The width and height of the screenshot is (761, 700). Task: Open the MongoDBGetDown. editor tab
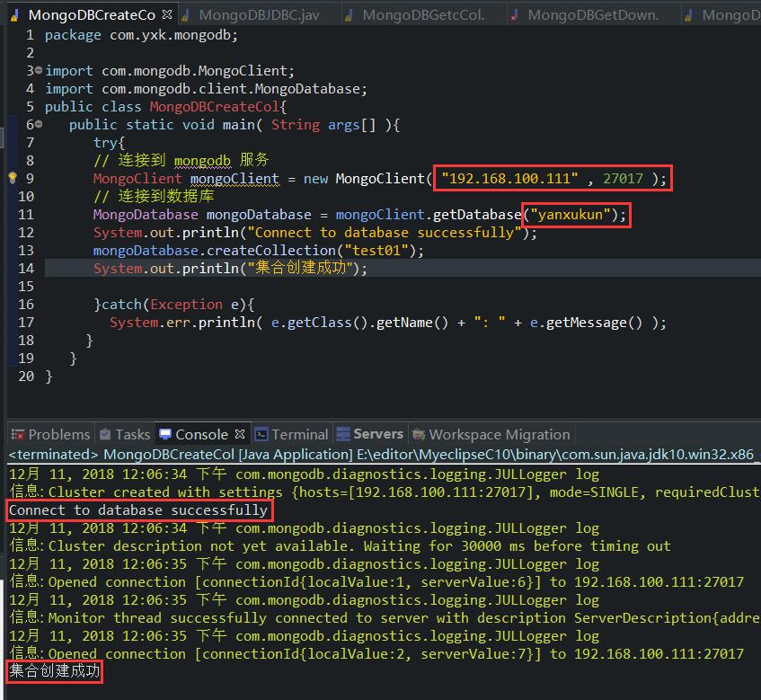[x=593, y=15]
